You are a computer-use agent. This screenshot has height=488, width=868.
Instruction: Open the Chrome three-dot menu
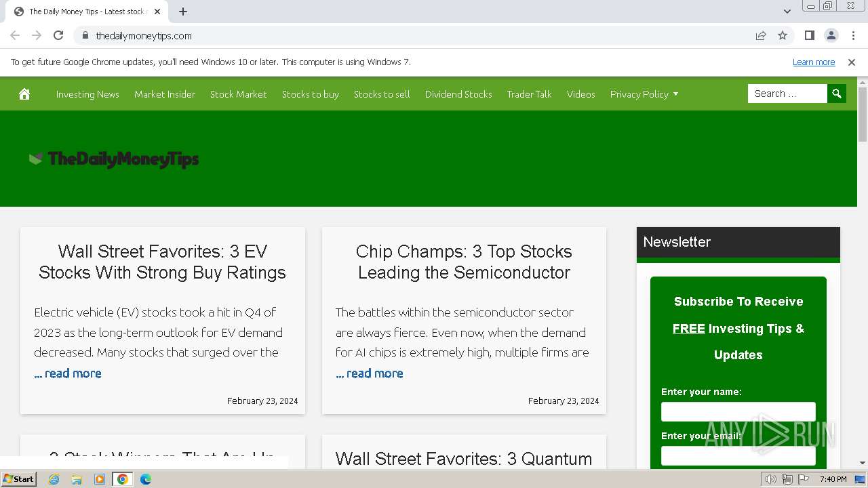[852, 35]
